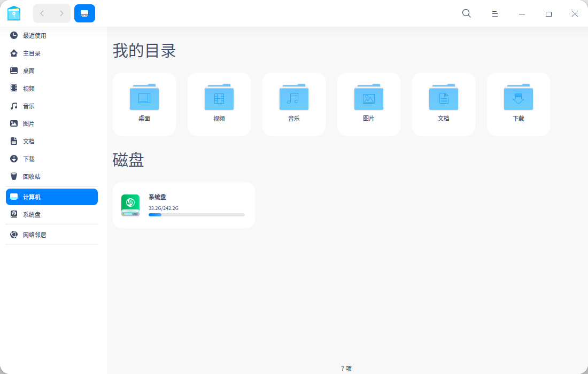This screenshot has width=588, height=374.
Task: Open 网络邻居 network entry
Action: (52, 235)
